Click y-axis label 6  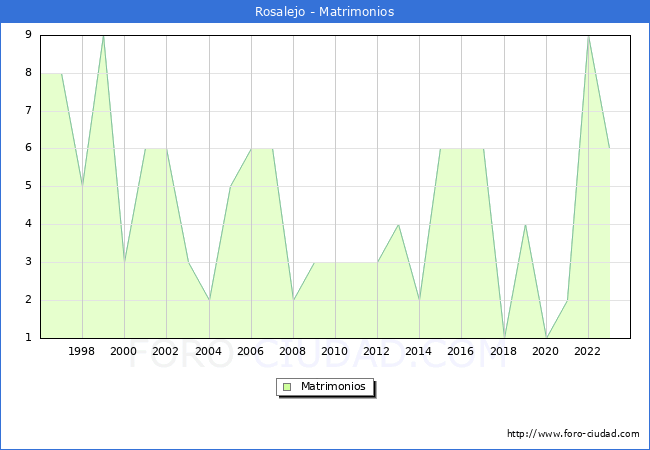pos(28,148)
